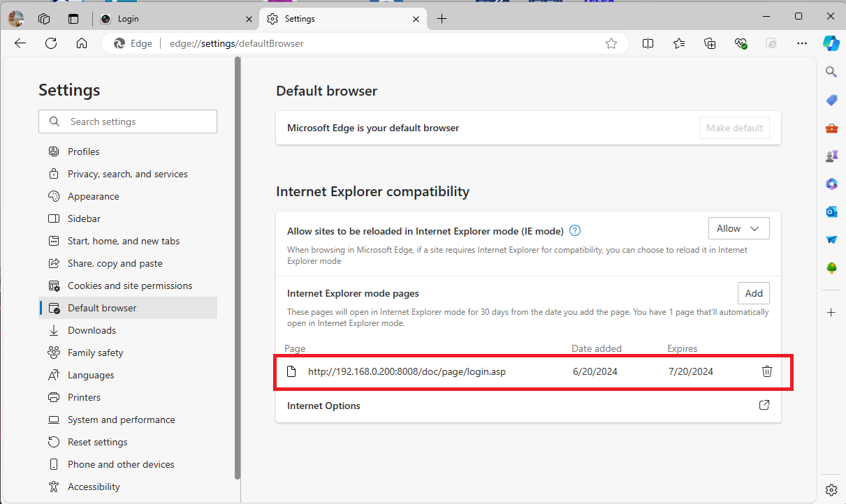Open sidebar Search icon
Viewport: 846px width, 504px height.
(x=831, y=71)
